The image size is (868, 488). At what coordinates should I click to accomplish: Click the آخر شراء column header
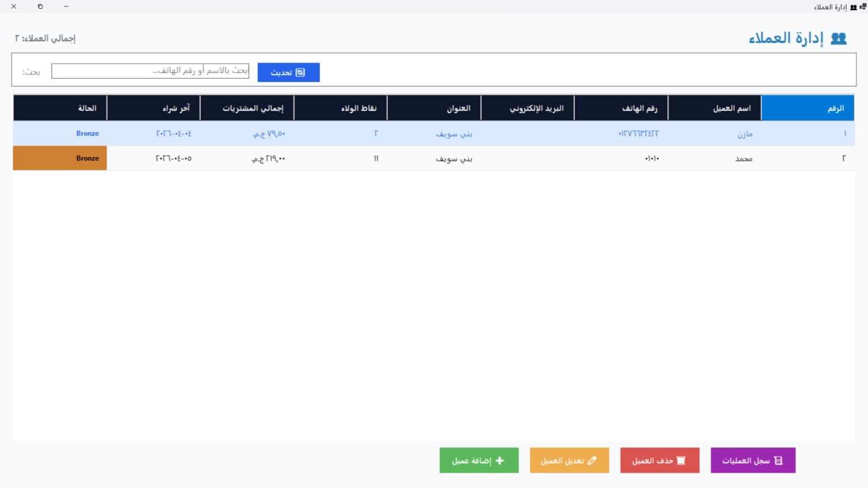pos(154,108)
